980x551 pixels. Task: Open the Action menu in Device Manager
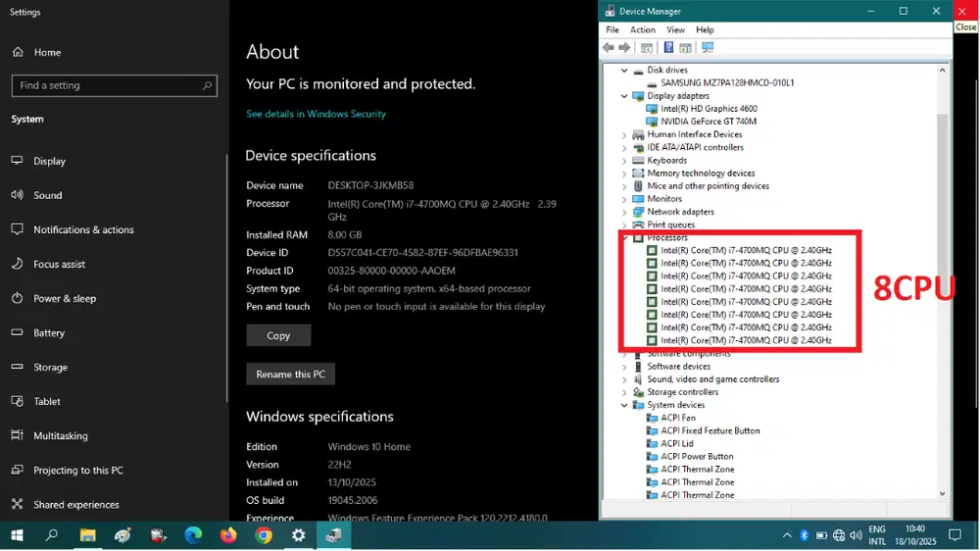pos(643,29)
